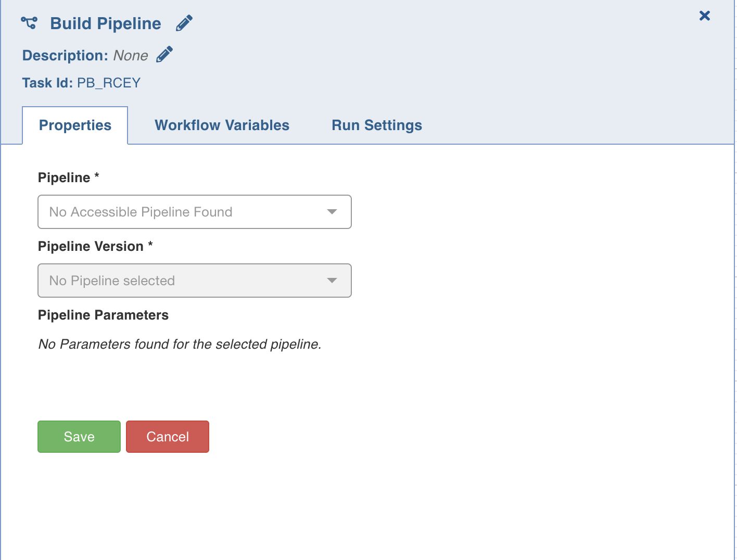Viewport: 737px width, 560px height.
Task: Open the Pipeline dropdown field
Action: [195, 212]
